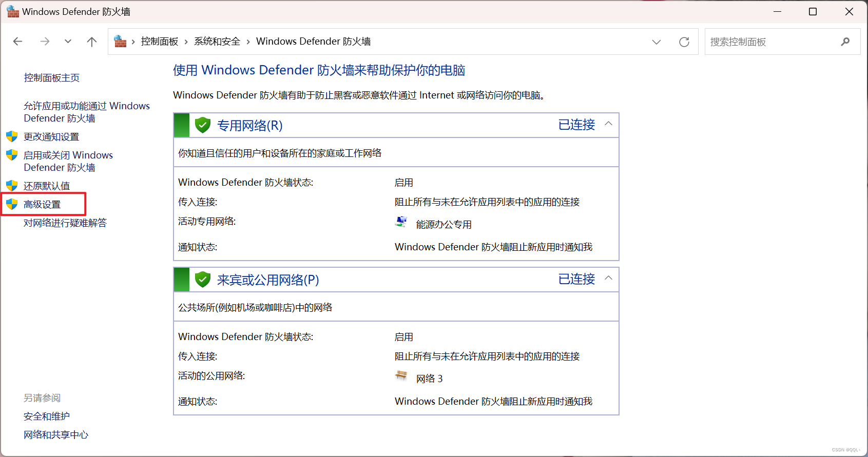Open 启用或关闭 Windows Defender 防火墙
The image size is (868, 457).
[x=68, y=161]
